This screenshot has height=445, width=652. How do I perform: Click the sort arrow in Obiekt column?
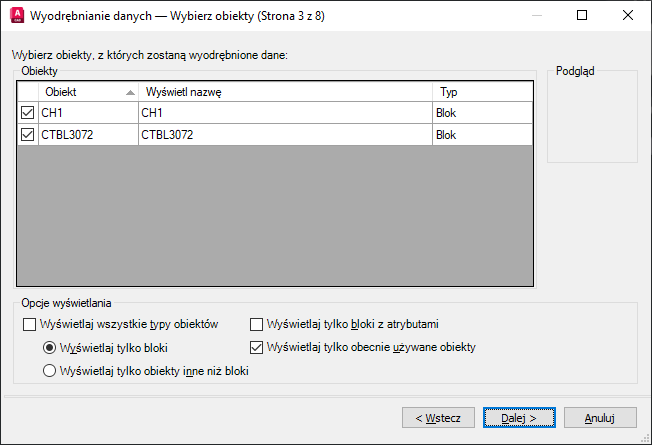130,92
